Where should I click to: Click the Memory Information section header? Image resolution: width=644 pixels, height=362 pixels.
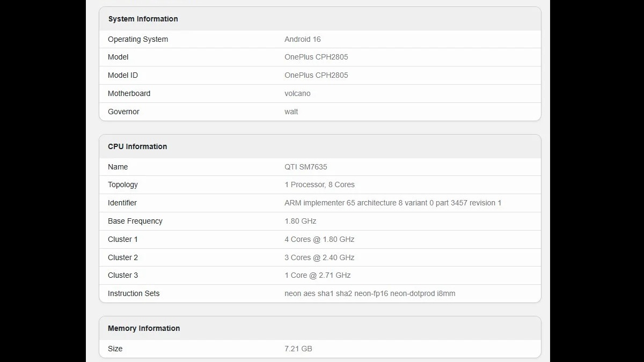pos(144,328)
